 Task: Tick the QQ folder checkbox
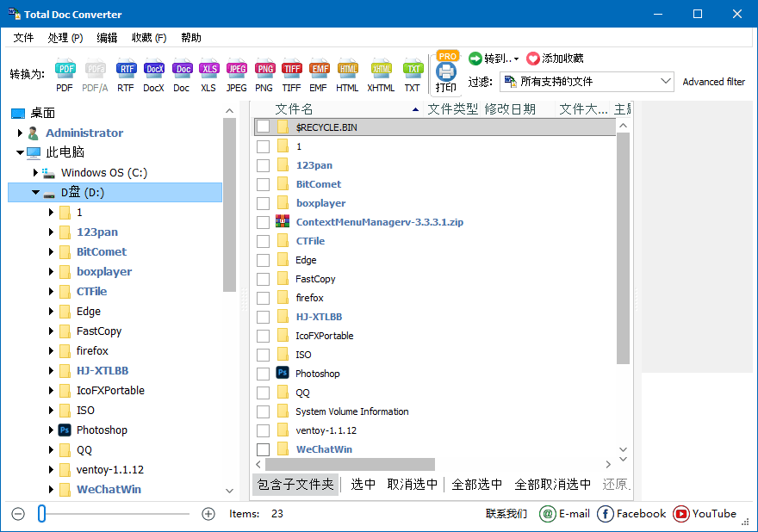(263, 393)
